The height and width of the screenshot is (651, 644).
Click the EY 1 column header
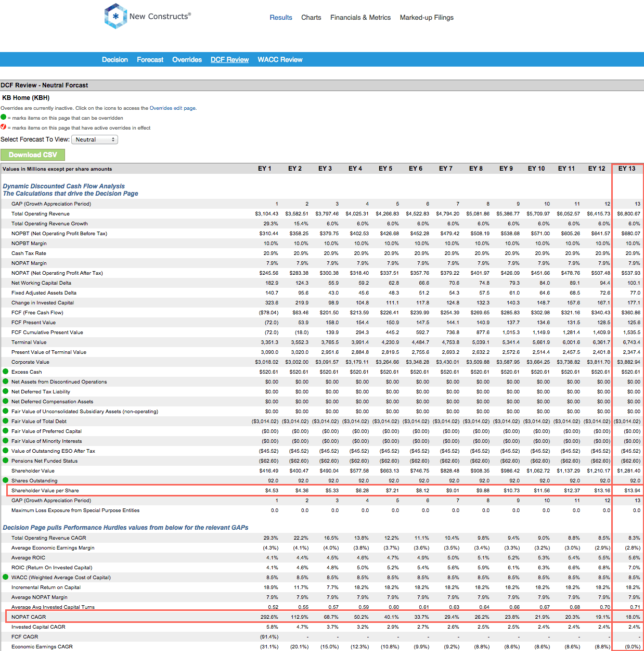coord(265,169)
